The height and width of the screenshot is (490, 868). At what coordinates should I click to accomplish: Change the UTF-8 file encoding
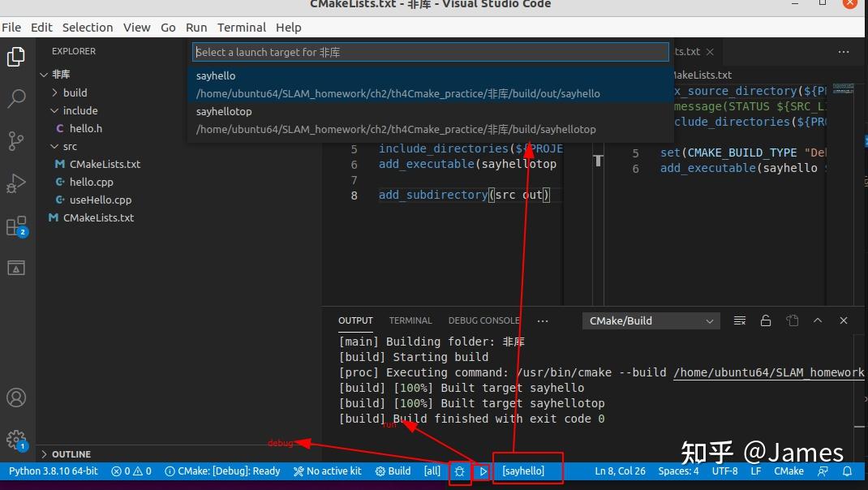coord(724,471)
